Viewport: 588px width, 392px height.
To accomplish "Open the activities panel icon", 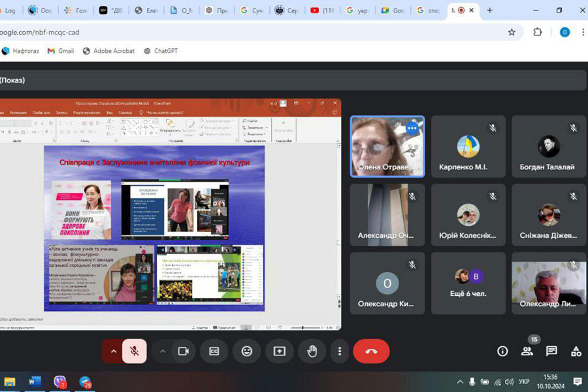I will (576, 351).
